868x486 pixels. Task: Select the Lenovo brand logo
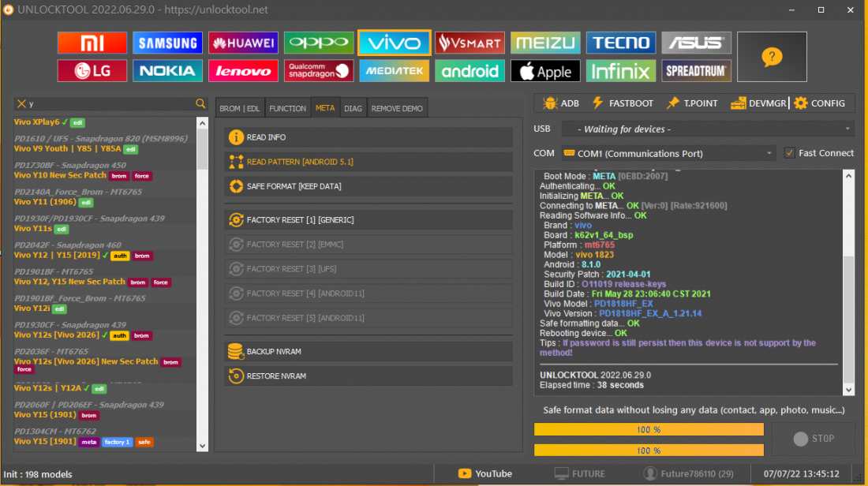point(243,71)
